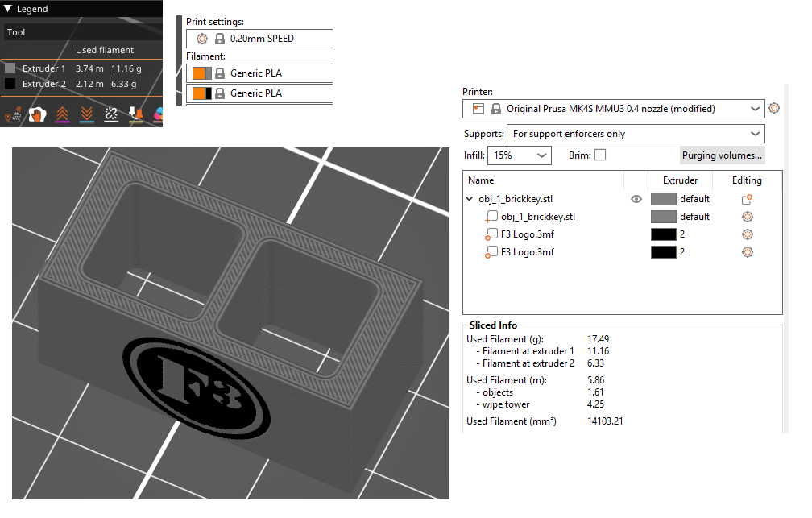Click lock icon on second Generic PLA
The width and height of the screenshot is (812, 518).
click(220, 93)
